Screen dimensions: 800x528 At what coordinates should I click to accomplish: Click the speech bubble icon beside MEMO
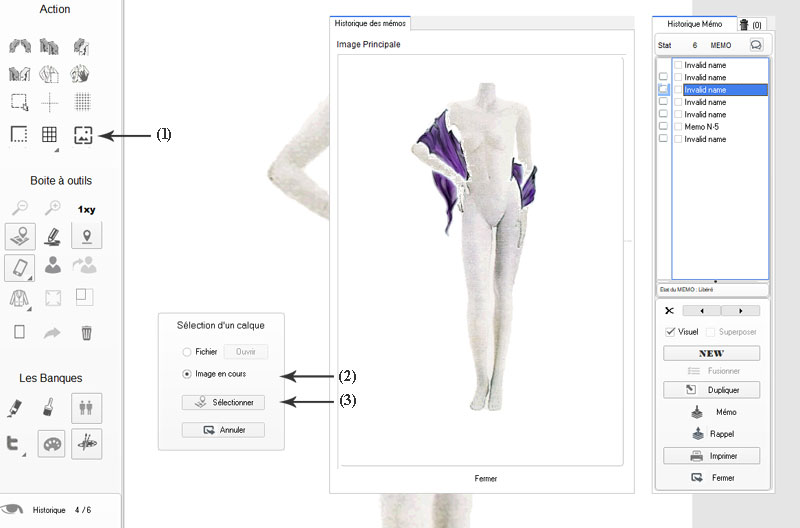(756, 45)
